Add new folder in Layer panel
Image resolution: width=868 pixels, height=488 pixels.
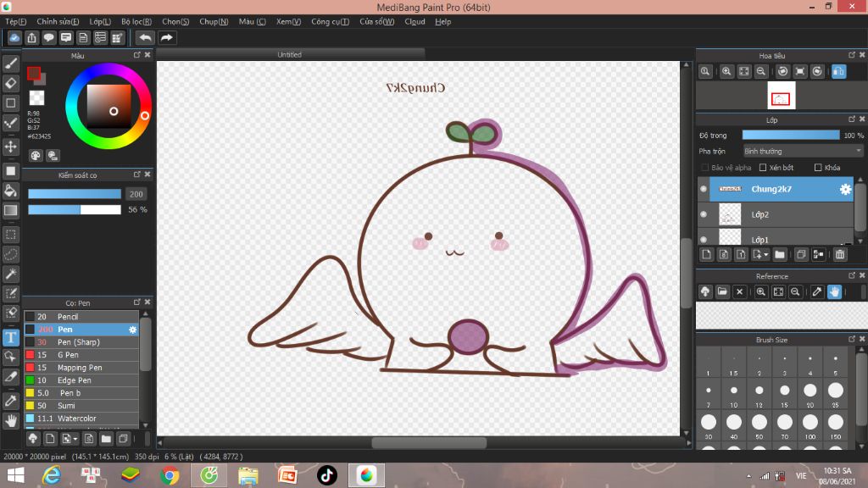[780, 254]
